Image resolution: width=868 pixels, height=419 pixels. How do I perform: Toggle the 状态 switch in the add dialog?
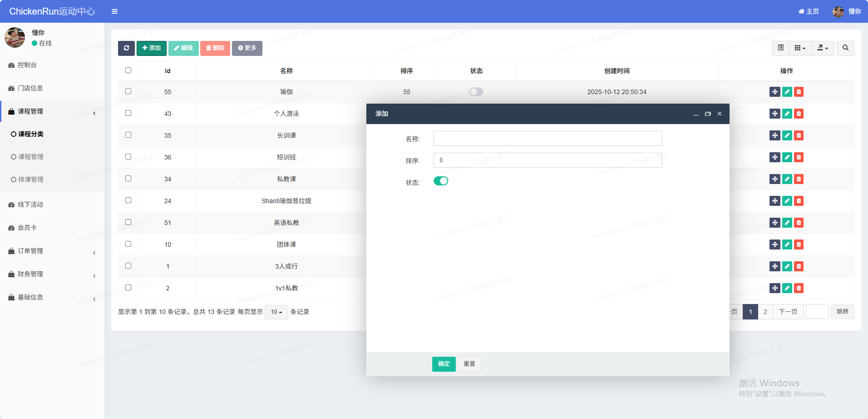pyautogui.click(x=441, y=181)
